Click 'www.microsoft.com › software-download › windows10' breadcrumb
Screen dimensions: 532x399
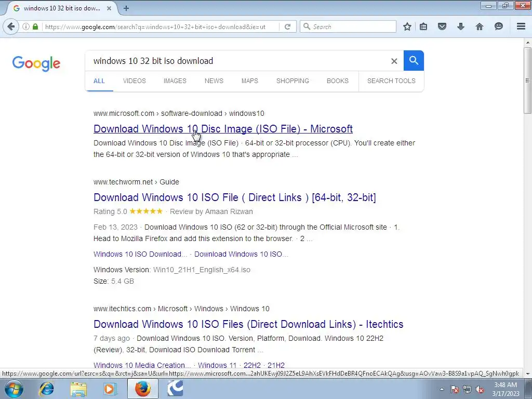179,113
